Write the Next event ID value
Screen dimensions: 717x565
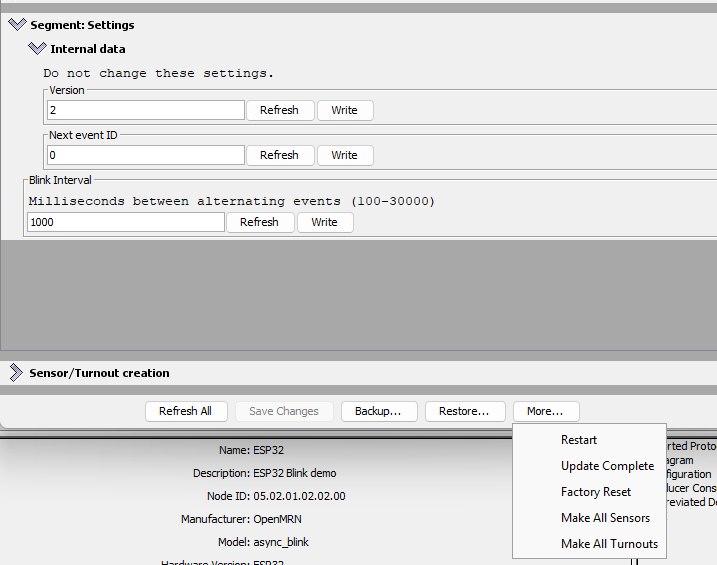(345, 155)
